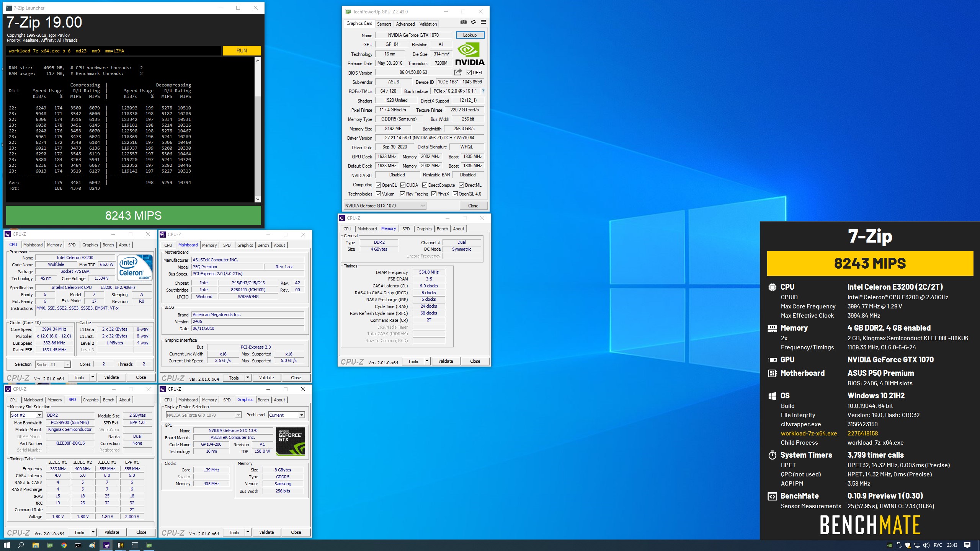Screen dimensions: 980x551
Task: Toggle the Ray Tracing checkbox
Action: coord(402,194)
